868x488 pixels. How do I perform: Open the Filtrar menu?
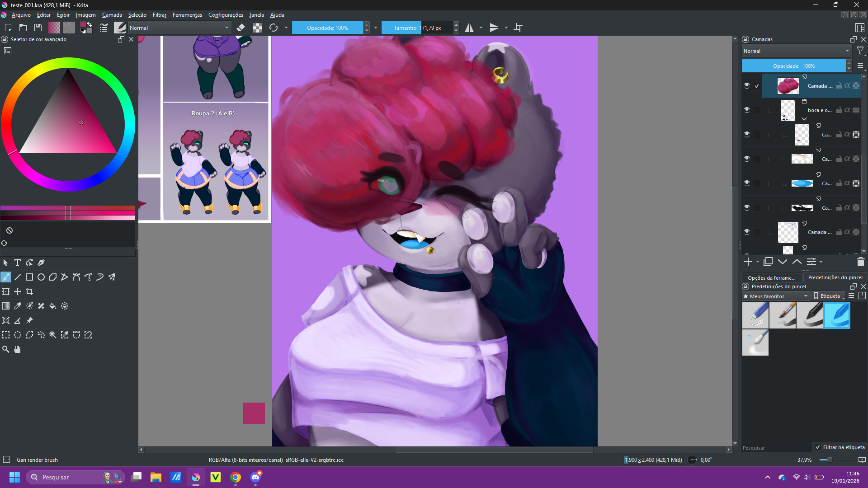click(159, 15)
